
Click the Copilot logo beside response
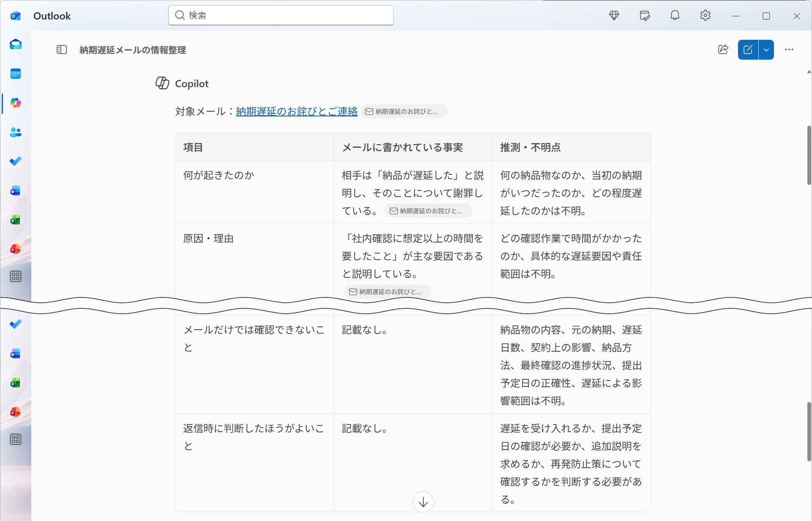[162, 83]
